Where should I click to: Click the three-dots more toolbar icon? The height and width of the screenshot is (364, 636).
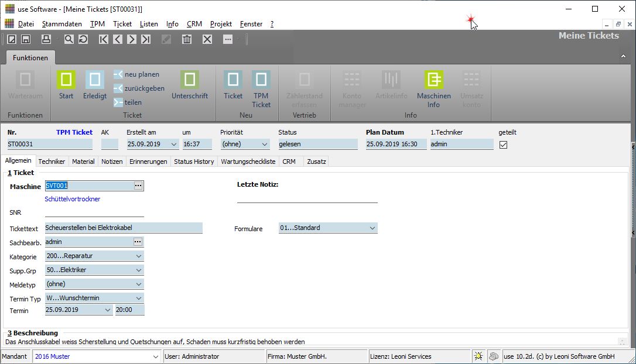tap(228, 39)
